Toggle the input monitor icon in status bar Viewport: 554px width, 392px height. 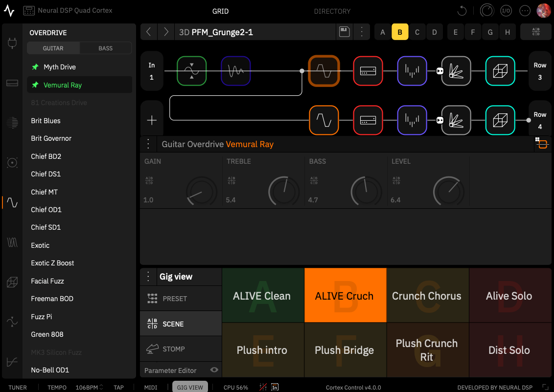(275, 387)
